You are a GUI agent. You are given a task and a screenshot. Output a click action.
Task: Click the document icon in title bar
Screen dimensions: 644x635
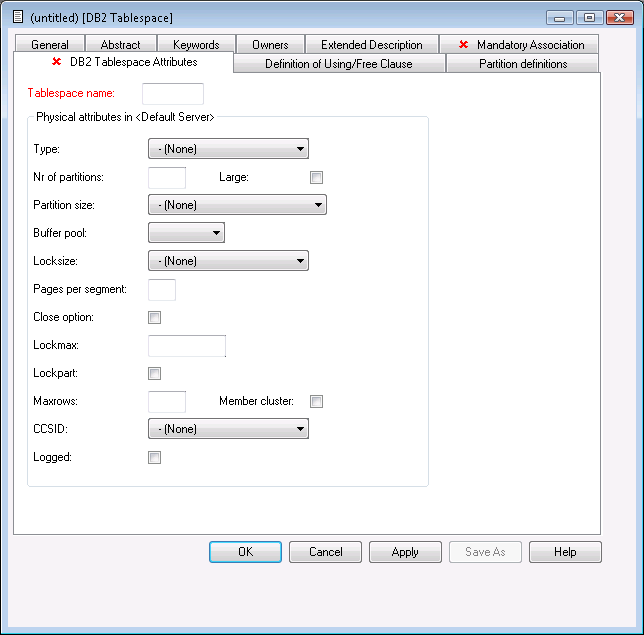pyautogui.click(x=18, y=17)
